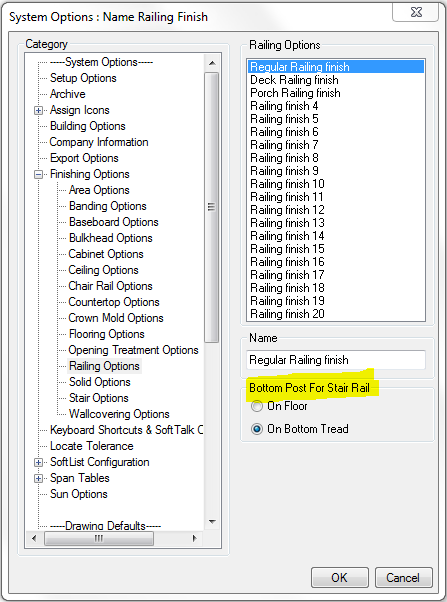
Task: Expand the SoftList Configuration node
Action: click(38, 462)
